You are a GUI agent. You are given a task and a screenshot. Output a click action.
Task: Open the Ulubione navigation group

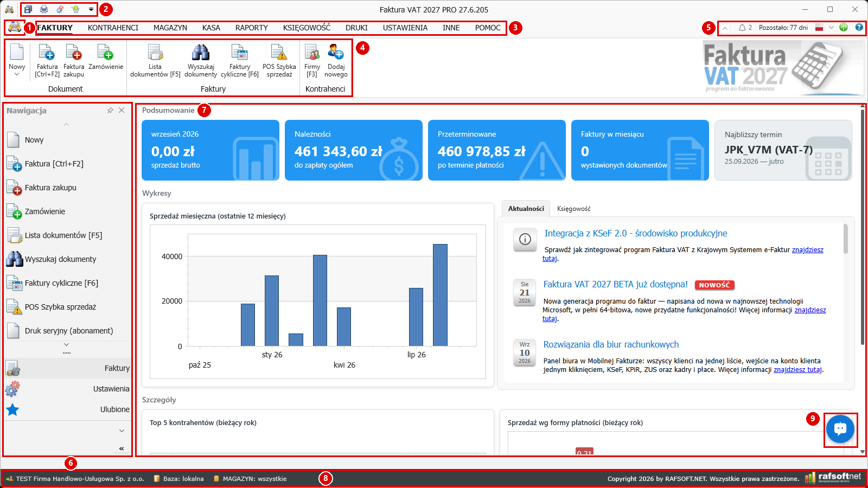pos(68,409)
